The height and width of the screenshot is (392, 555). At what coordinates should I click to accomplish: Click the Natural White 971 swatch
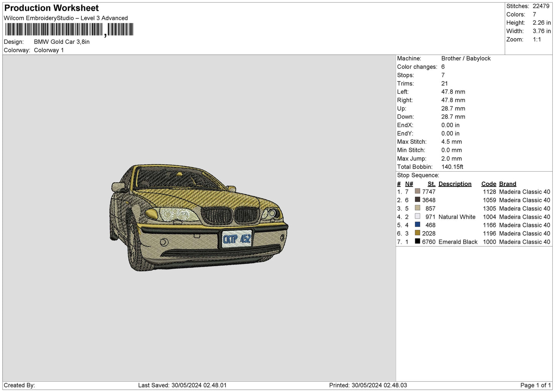point(417,217)
